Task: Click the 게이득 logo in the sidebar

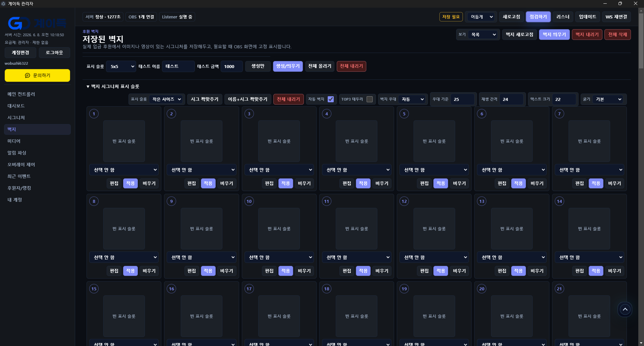Action: (37, 23)
